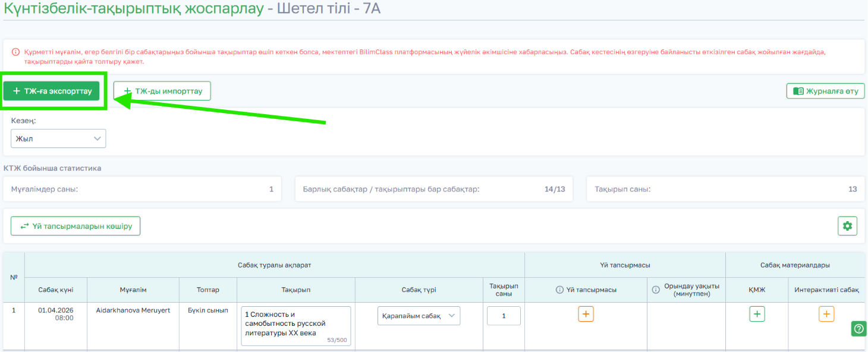Image resolution: width=868 pixels, height=352 pixels.
Task: Click the ТЖ-ды импорттау button
Action: pyautogui.click(x=162, y=91)
